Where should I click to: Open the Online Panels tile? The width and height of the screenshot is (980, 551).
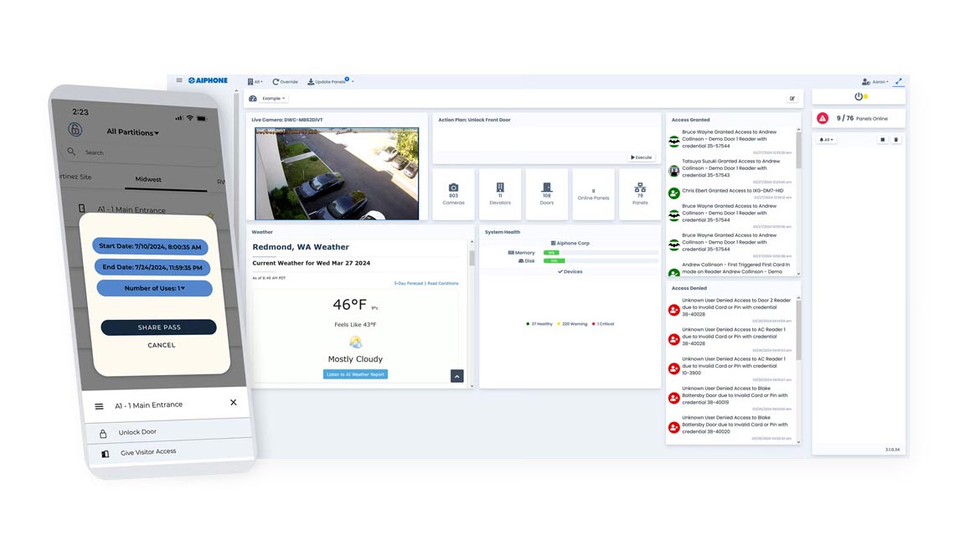[593, 194]
